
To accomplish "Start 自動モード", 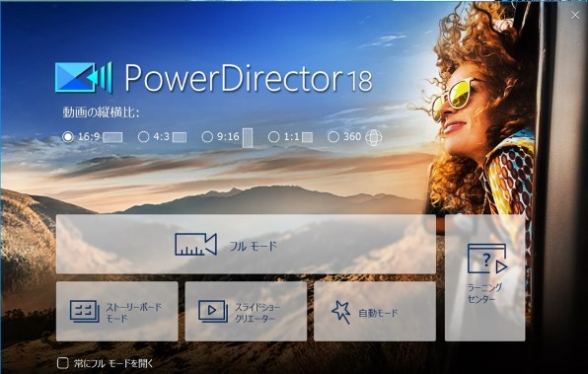I will click(x=375, y=312).
